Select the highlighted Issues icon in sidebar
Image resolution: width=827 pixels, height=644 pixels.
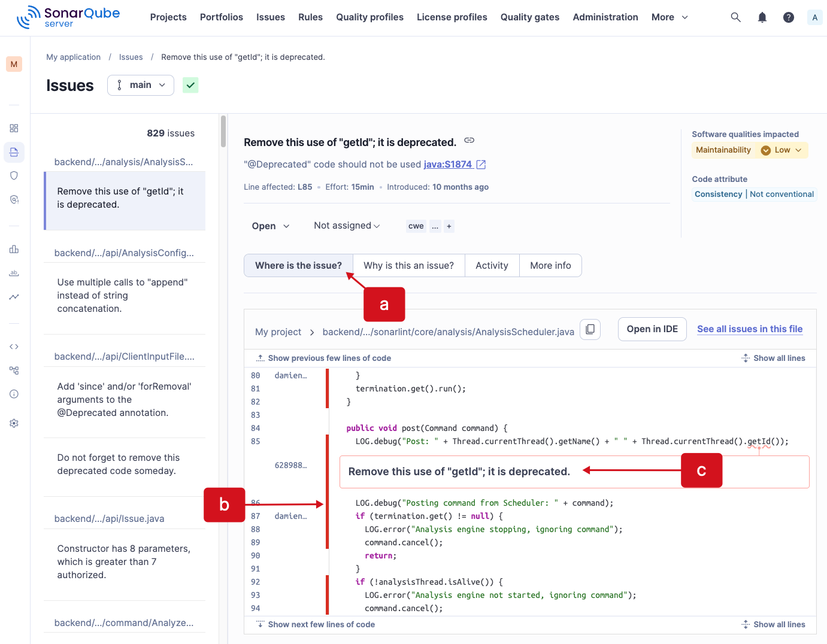pyautogui.click(x=14, y=152)
